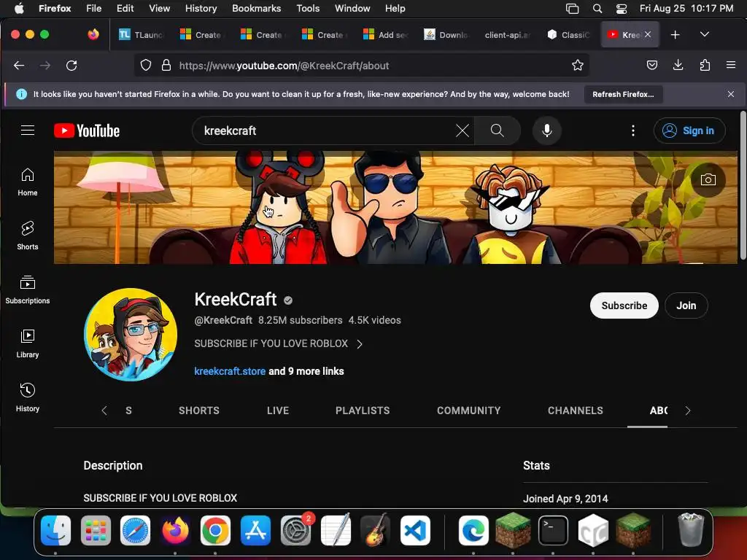The height and width of the screenshot is (560, 747).
Task: Select the About channel tab
Action: click(x=657, y=411)
